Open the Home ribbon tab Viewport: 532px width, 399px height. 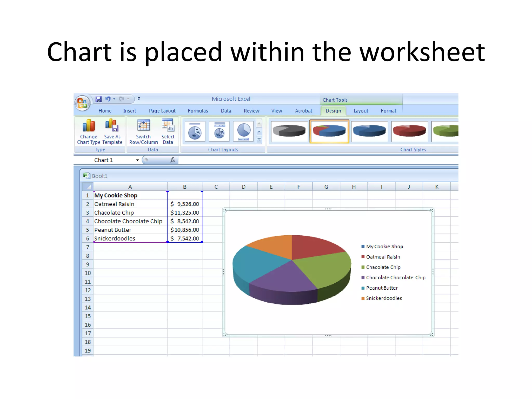point(105,111)
